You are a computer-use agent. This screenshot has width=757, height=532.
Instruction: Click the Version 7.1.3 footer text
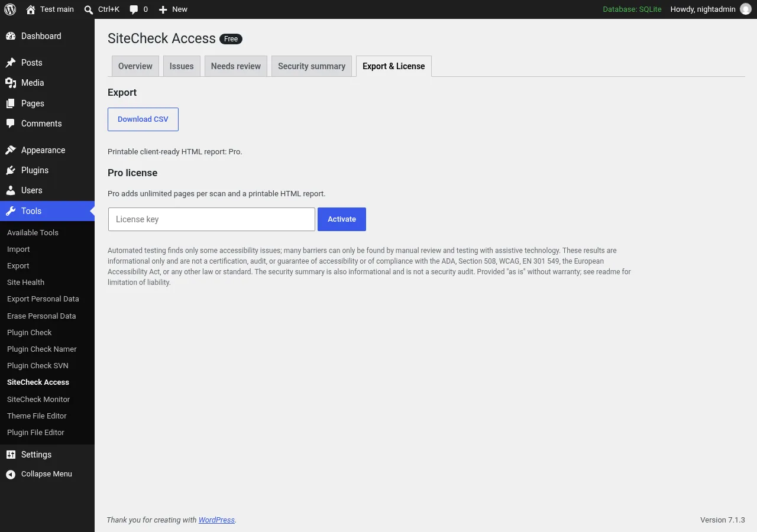pyautogui.click(x=723, y=520)
